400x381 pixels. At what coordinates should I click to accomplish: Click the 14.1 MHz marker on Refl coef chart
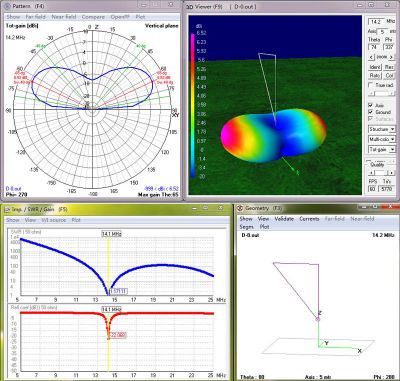coord(112,310)
